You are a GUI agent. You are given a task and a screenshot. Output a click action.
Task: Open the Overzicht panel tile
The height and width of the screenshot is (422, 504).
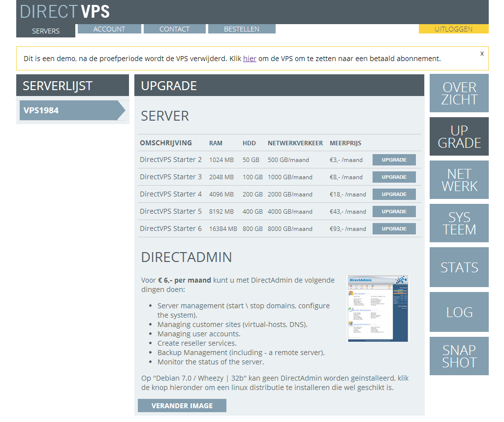pos(459,94)
